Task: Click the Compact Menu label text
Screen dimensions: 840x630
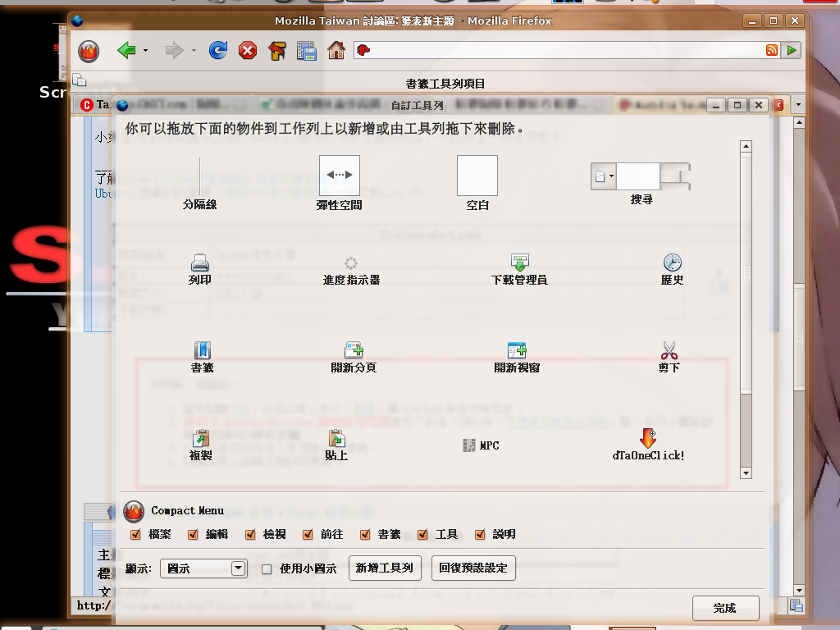Action: pos(187,510)
